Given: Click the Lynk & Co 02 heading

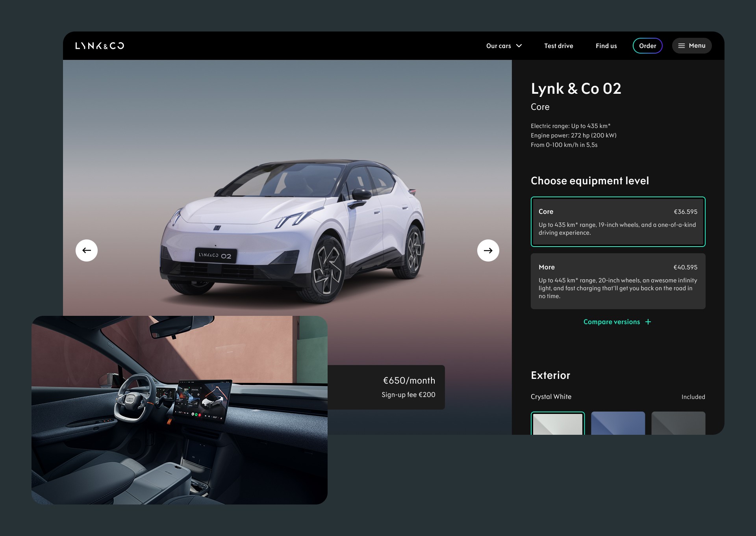Looking at the screenshot, I should pyautogui.click(x=576, y=89).
